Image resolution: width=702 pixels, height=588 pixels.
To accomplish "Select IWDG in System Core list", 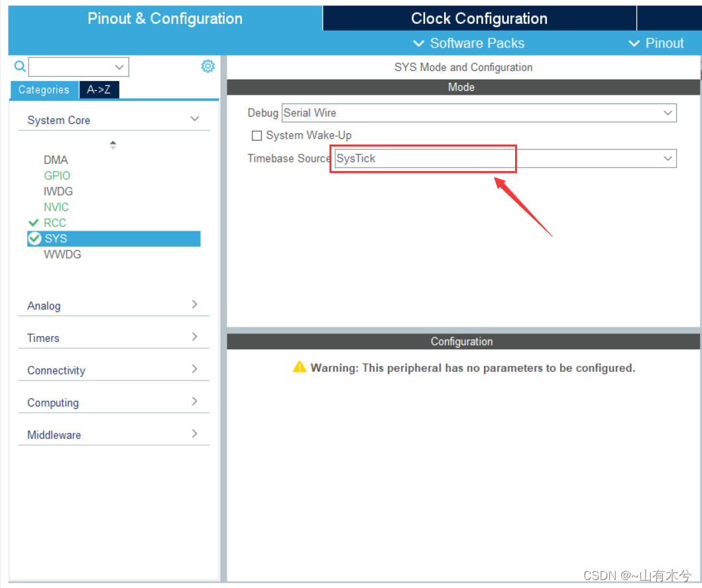I will [58, 191].
